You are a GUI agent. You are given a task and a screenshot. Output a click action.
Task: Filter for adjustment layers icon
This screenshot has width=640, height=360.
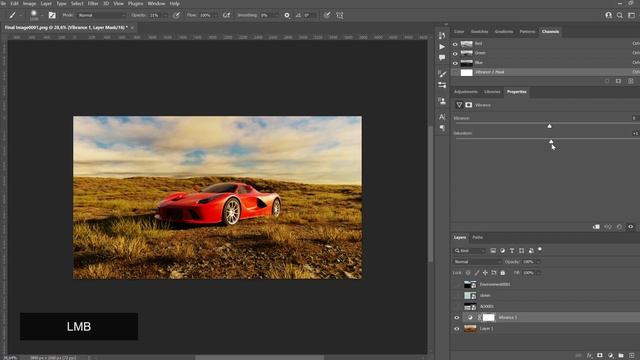pyautogui.click(x=502, y=251)
